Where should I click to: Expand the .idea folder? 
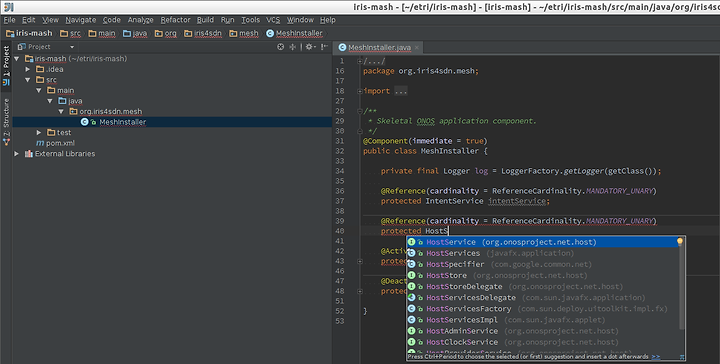pyautogui.click(x=28, y=69)
